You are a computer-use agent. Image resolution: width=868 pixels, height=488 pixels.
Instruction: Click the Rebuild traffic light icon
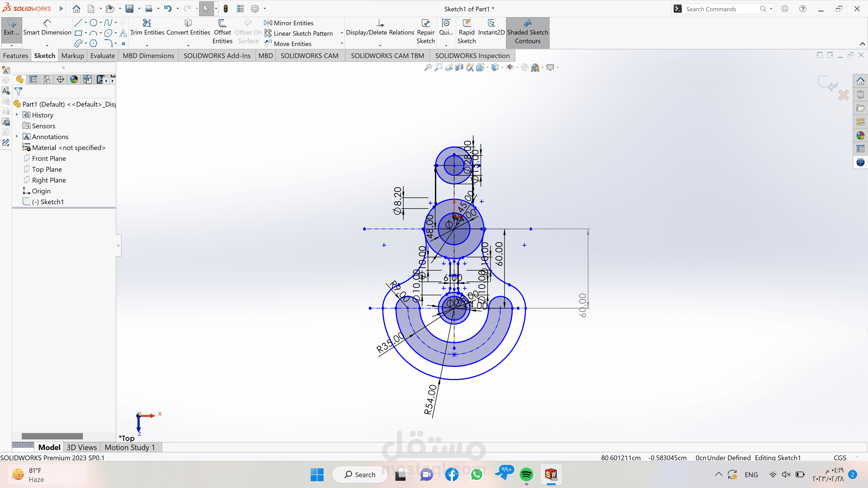[x=226, y=9]
